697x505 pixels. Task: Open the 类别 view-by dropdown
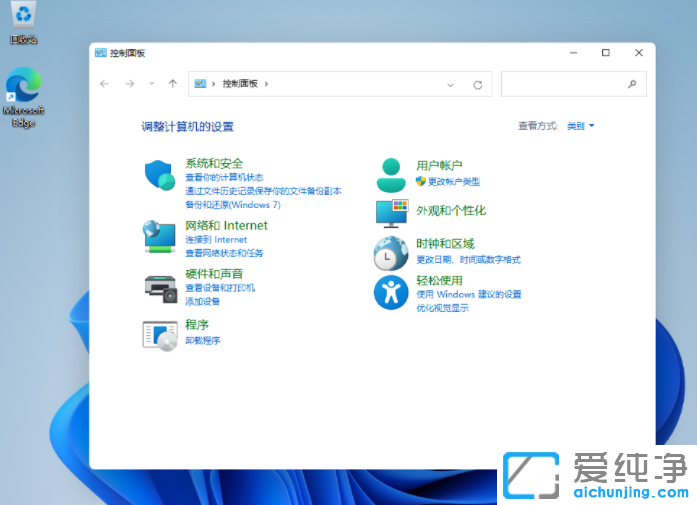(581, 126)
